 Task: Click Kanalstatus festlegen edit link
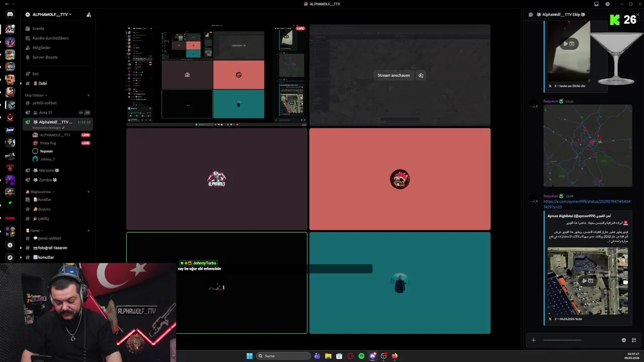point(49,128)
